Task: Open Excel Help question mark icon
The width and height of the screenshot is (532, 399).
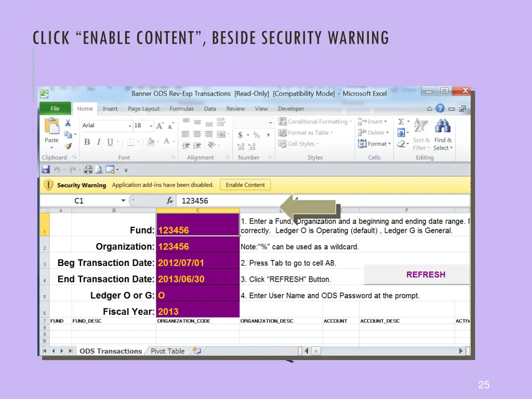Action: pos(440,109)
